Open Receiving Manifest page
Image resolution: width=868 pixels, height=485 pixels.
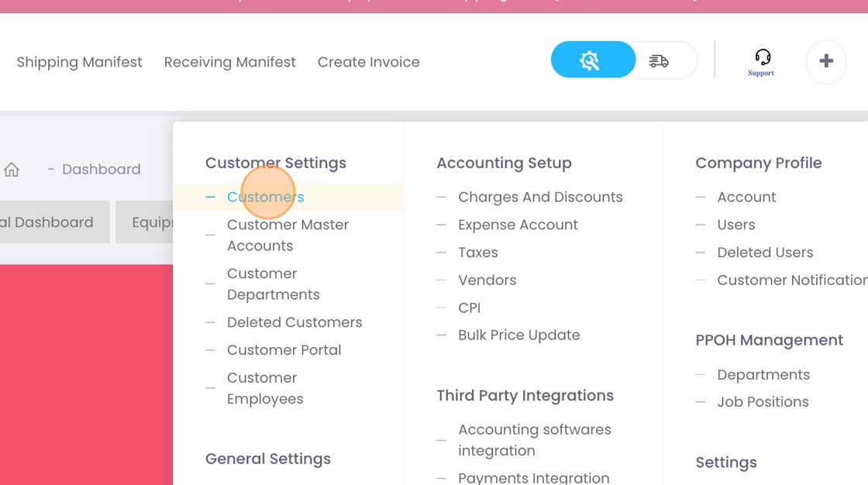coord(229,62)
